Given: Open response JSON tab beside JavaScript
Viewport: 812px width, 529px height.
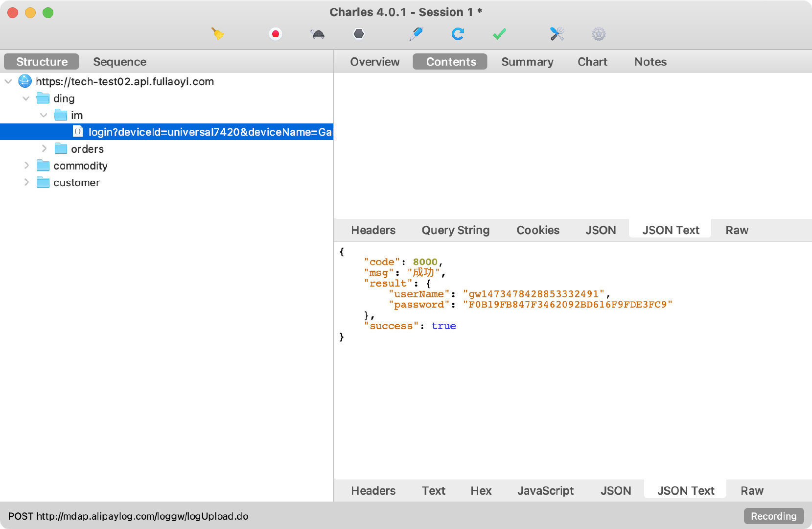Looking at the screenshot, I should pyautogui.click(x=616, y=491).
